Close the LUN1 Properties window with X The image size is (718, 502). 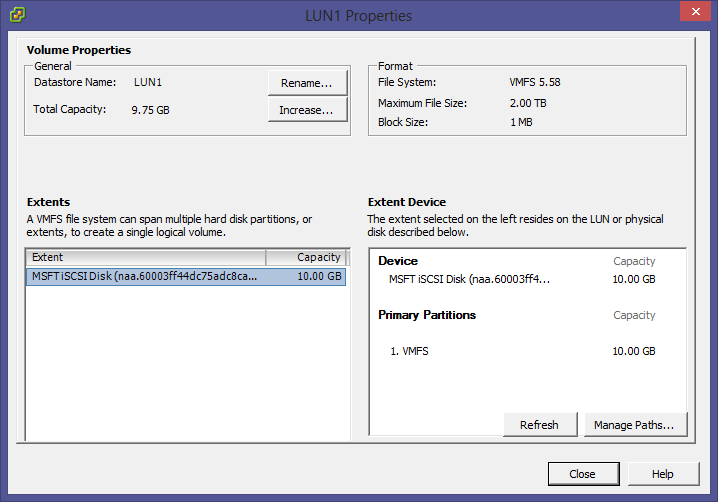coord(695,11)
